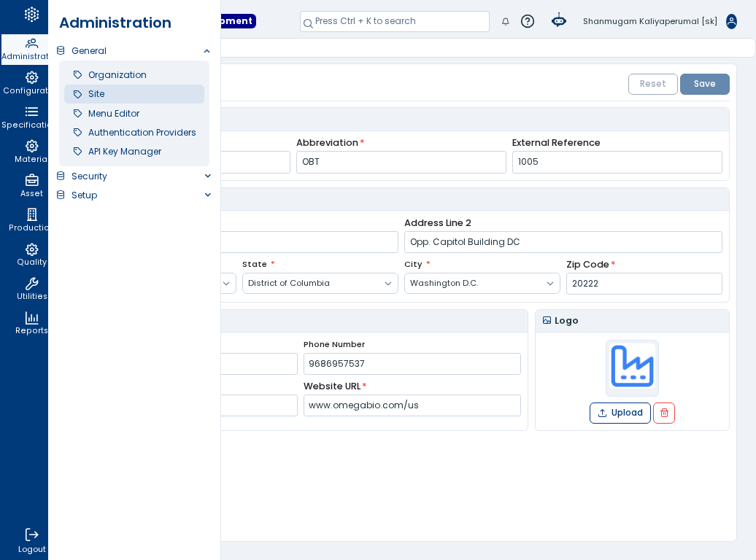Image resolution: width=756 pixels, height=560 pixels.
Task: Click the user name Shanmugam Kaliyaperumal
Action: (x=650, y=21)
